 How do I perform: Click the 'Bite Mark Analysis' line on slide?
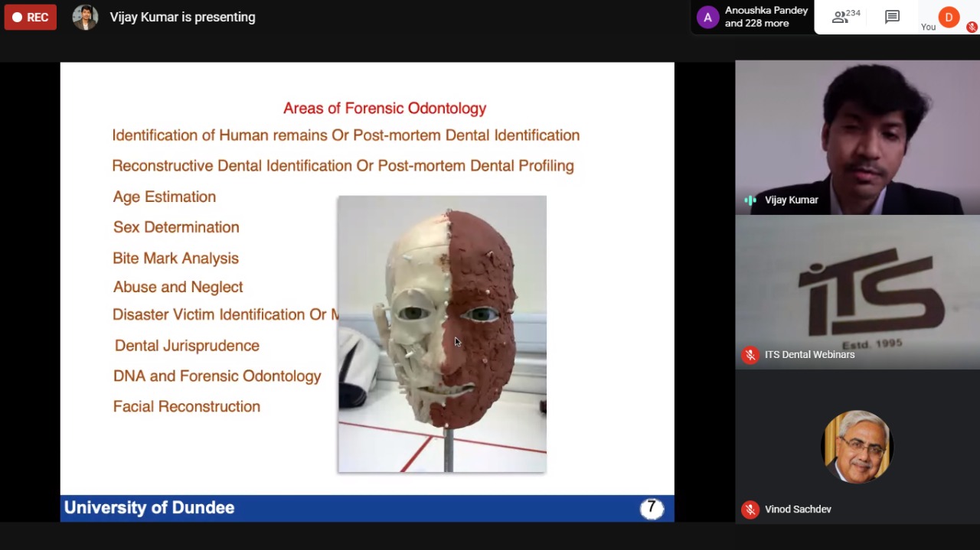click(175, 259)
